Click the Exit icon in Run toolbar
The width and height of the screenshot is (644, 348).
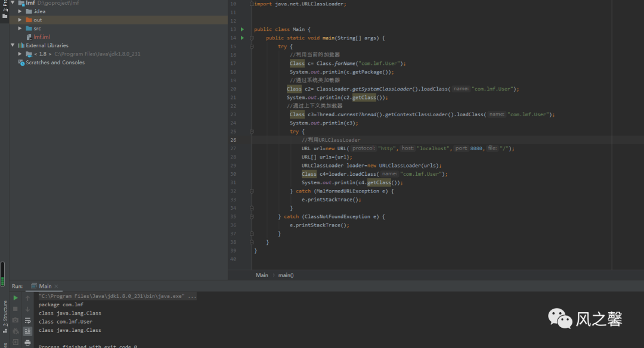pyautogui.click(x=16, y=342)
